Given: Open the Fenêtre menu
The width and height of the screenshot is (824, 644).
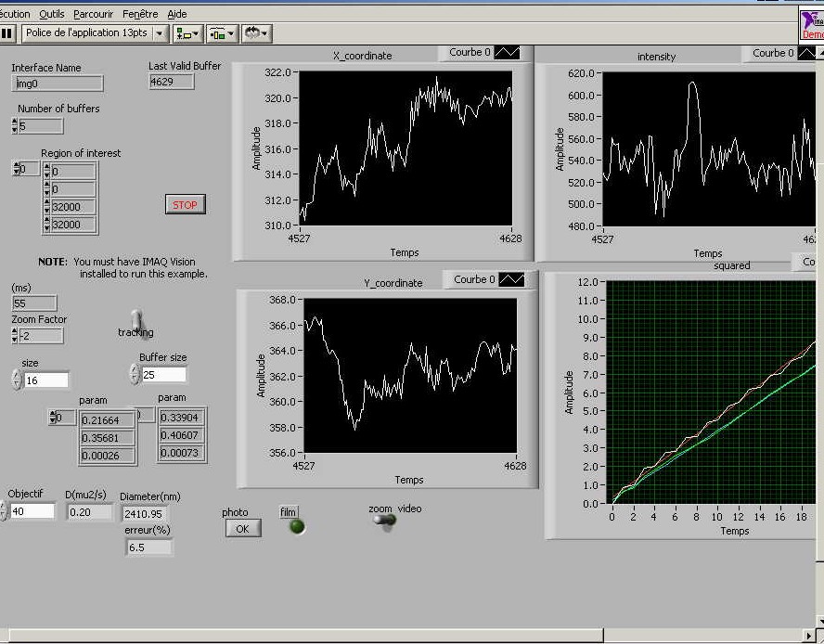Looking at the screenshot, I should tap(139, 14).
